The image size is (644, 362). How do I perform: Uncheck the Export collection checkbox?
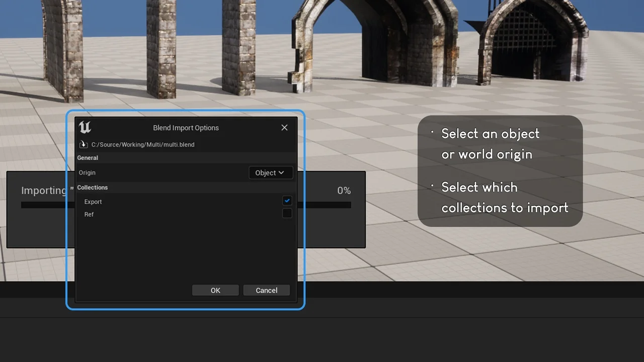287,201
